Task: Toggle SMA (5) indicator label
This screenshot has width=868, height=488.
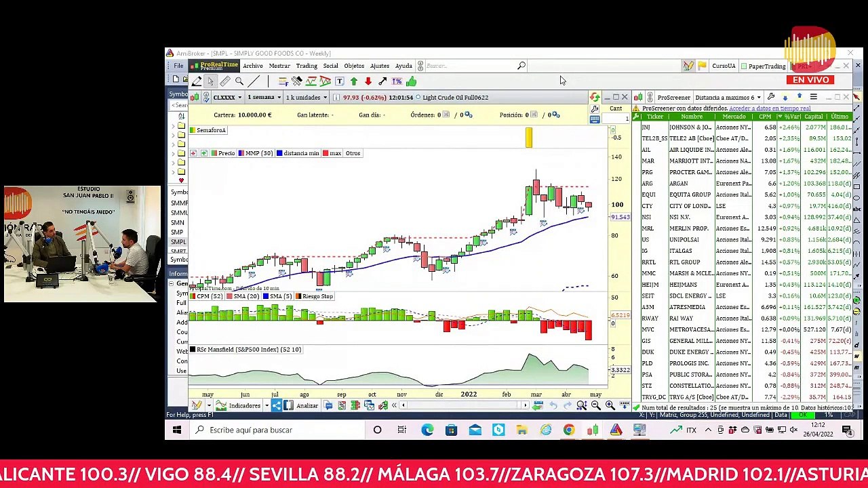Action: click(278, 296)
